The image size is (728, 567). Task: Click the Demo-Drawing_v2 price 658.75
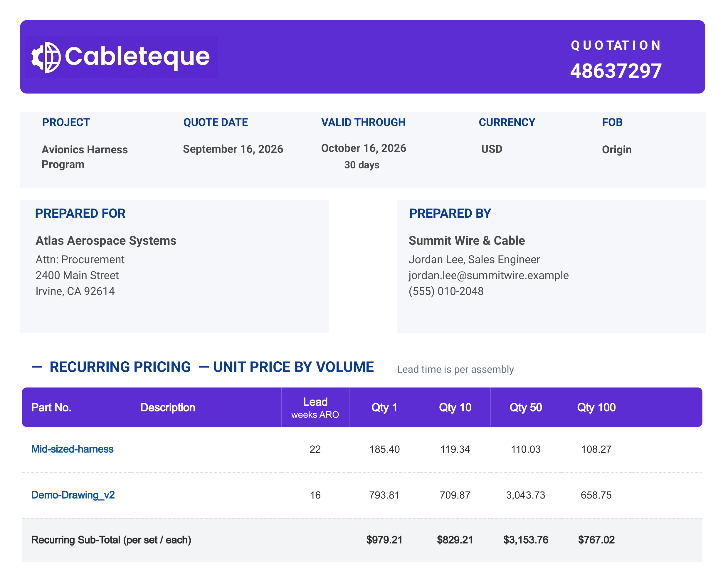point(596,495)
